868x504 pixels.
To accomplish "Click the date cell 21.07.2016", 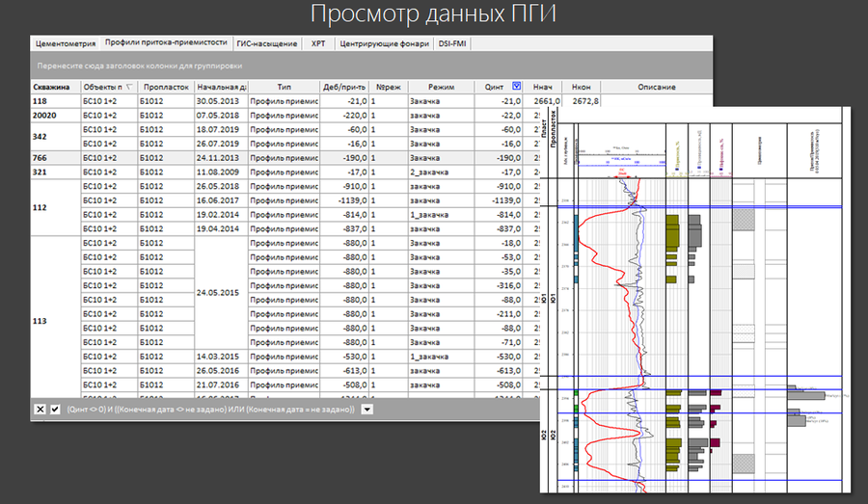I will coord(222,385).
